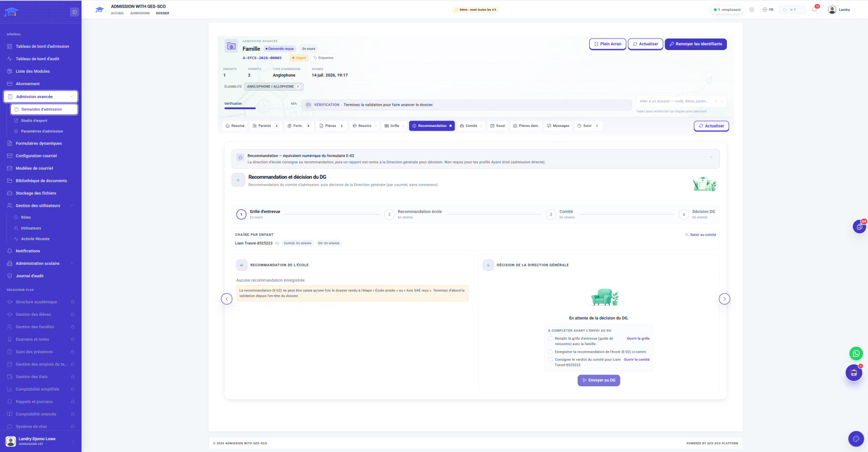Go to previous section with left arrow
868x452 pixels.
[x=227, y=299]
